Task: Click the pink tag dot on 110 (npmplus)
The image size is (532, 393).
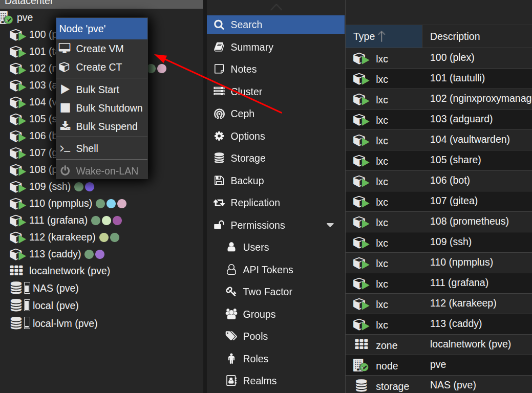Action: pyautogui.click(x=122, y=204)
